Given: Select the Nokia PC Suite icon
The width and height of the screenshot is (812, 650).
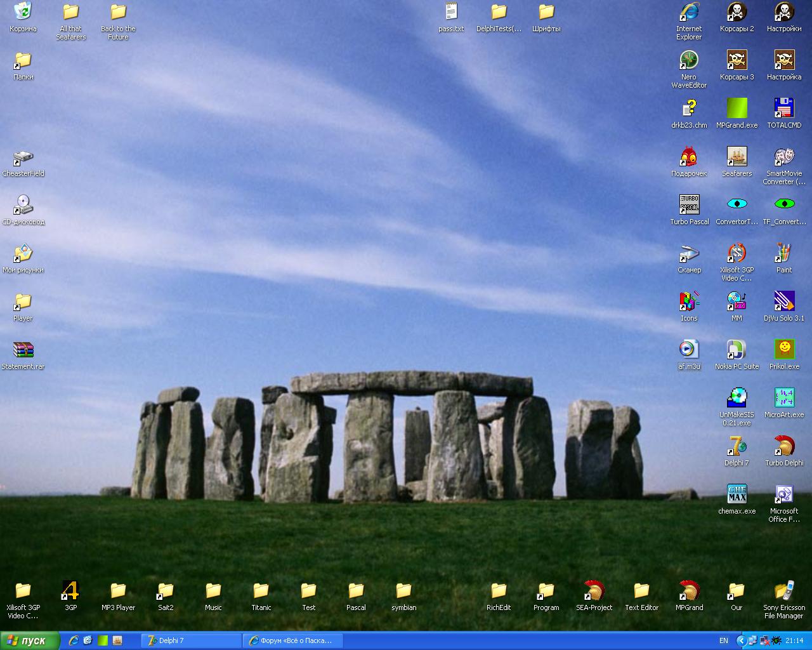Looking at the screenshot, I should tap(737, 349).
